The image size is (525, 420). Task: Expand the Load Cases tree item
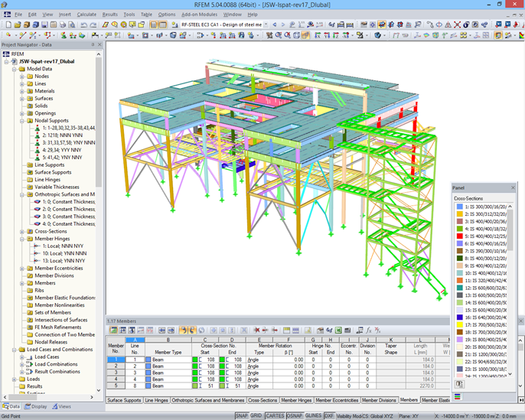coord(21,357)
